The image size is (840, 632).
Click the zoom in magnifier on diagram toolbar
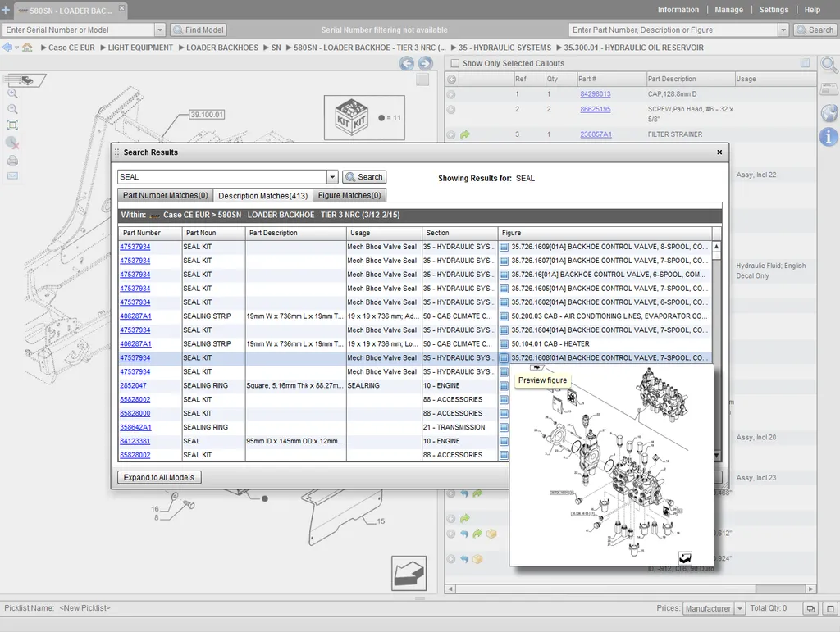point(12,93)
